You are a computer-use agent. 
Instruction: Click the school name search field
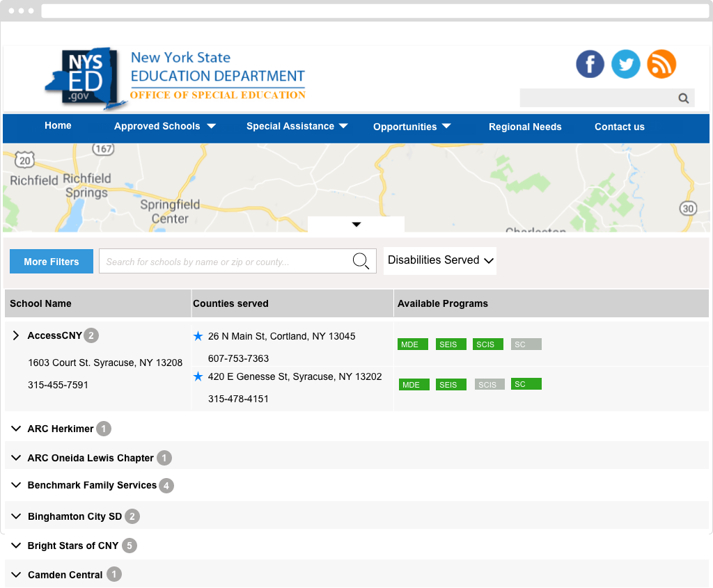click(226, 262)
